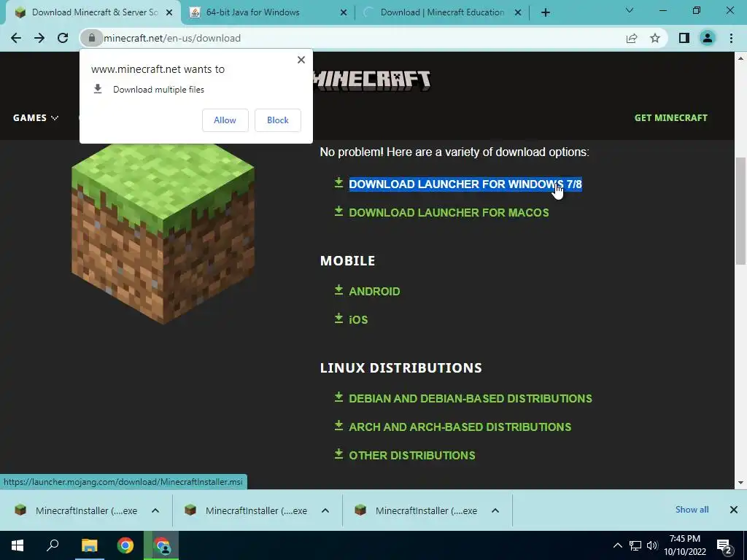Select the Download Minecraft & Server tab
The width and height of the screenshot is (747, 560).
(93, 12)
